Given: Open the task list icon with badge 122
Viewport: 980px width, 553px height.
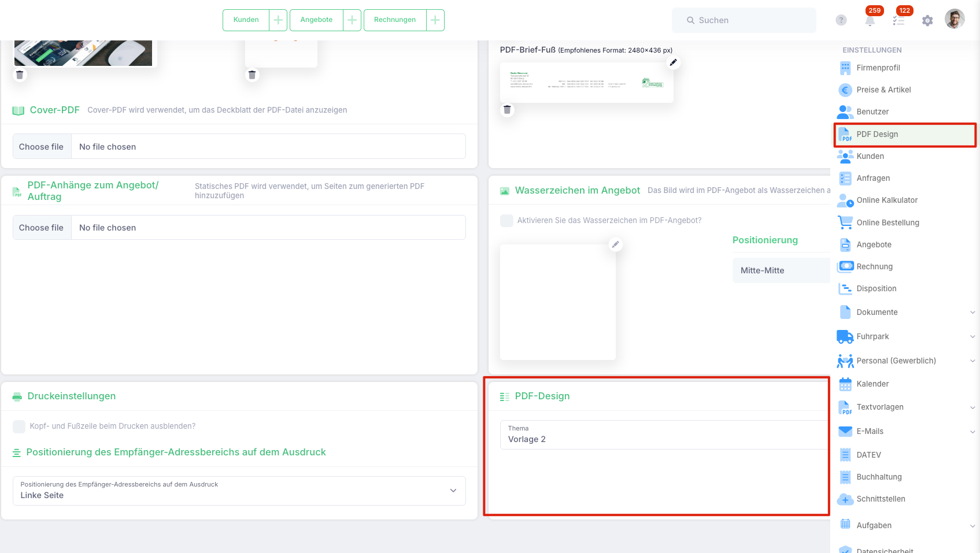Looking at the screenshot, I should (898, 20).
